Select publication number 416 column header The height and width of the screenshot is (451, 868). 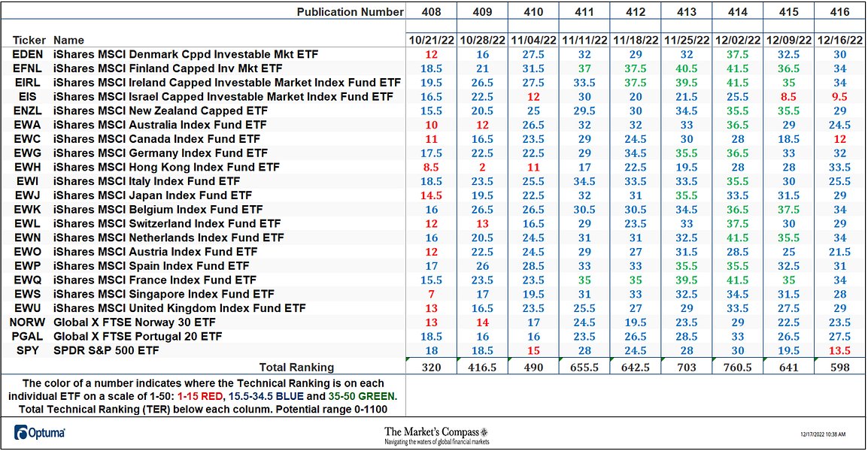tap(839, 11)
